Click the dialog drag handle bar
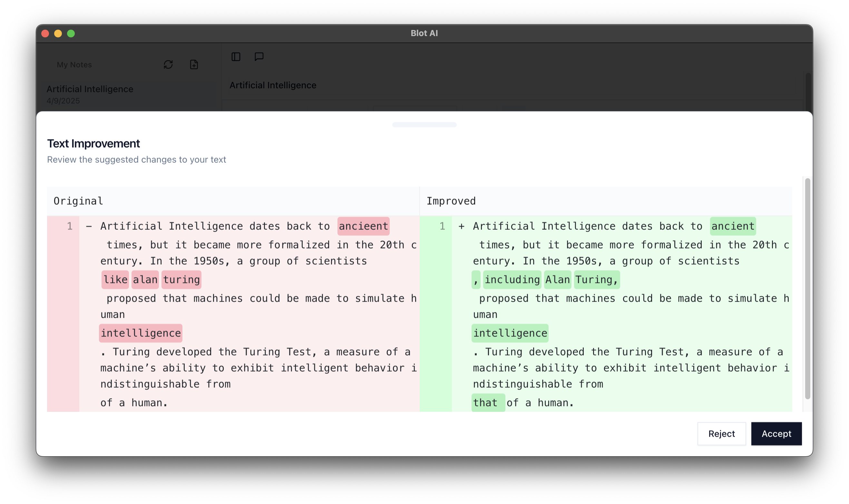Screen dimensions: 849x504 424,125
